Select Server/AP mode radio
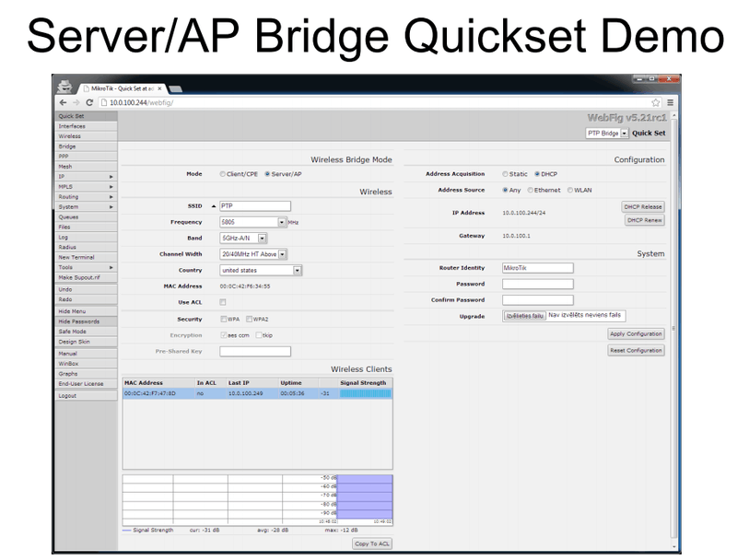 (x=267, y=174)
